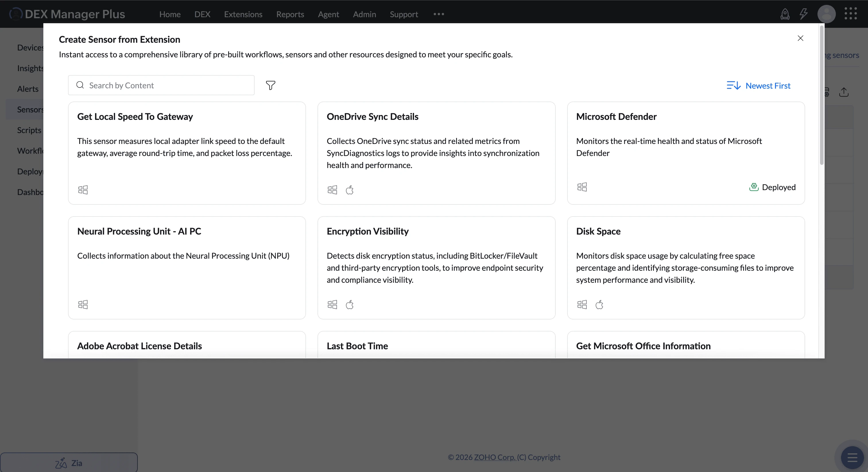
Task: Open the DEX menu
Action: point(202,14)
